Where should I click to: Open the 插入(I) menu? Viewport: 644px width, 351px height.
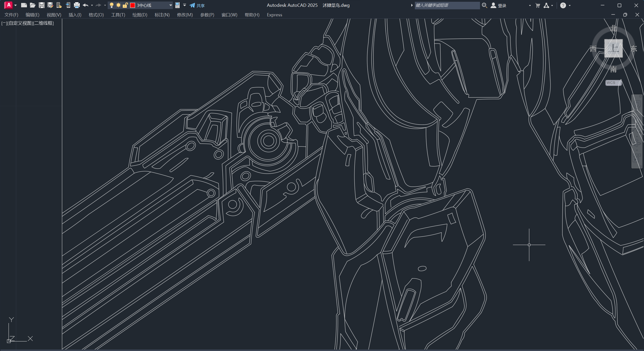click(x=75, y=15)
